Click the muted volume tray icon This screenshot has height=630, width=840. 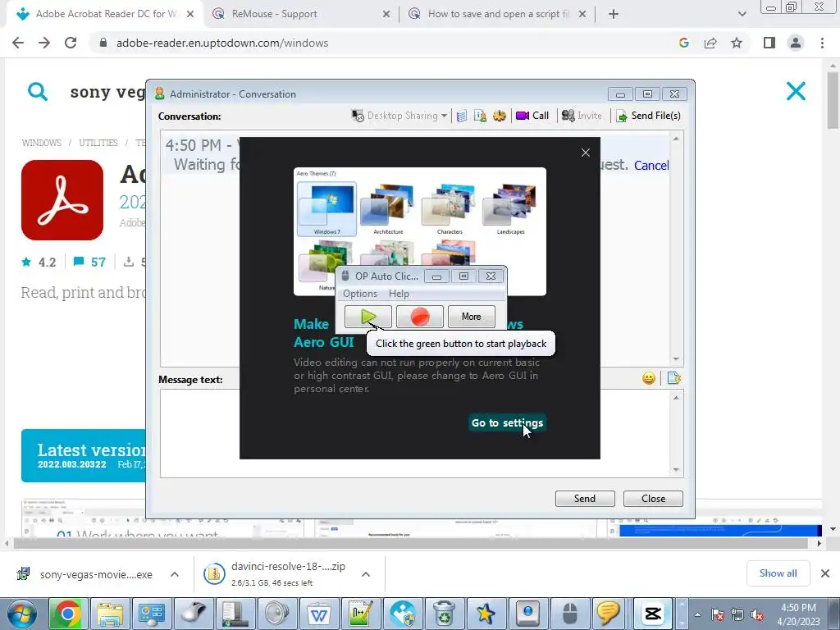coord(757,614)
